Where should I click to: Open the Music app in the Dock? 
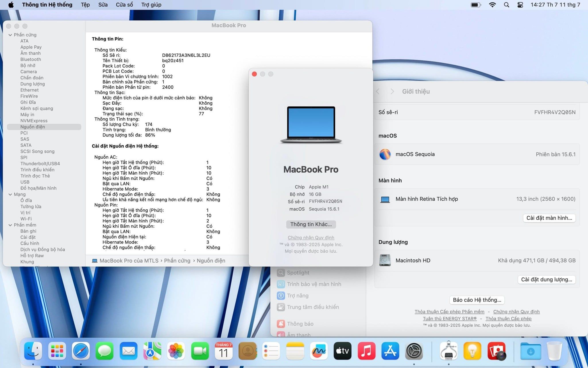(367, 351)
